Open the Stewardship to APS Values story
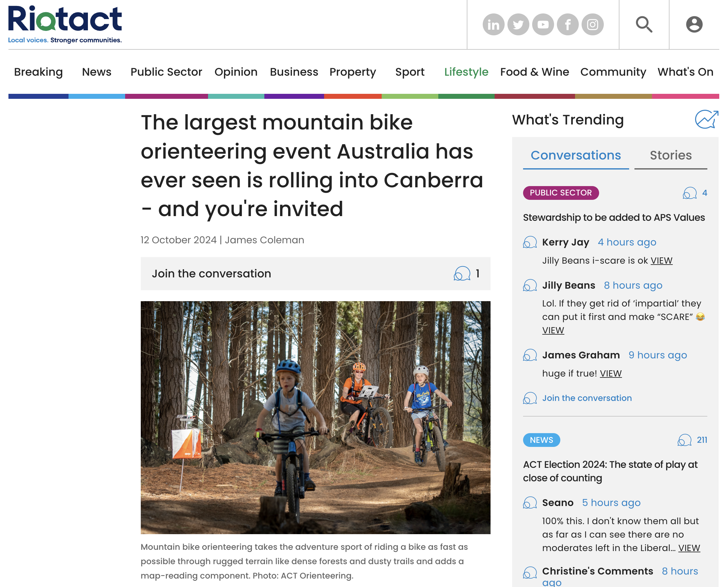The width and height of the screenshot is (728, 587). pyautogui.click(x=614, y=217)
